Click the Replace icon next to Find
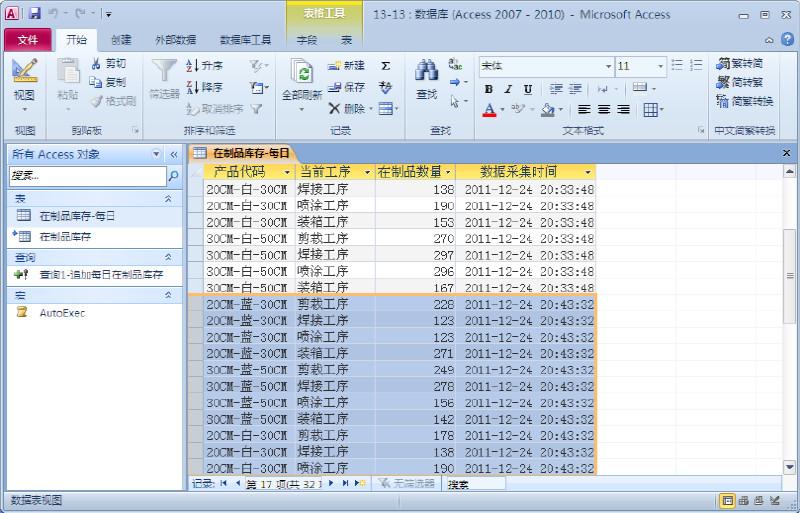Screen dimensions: 800x513 click(455, 64)
